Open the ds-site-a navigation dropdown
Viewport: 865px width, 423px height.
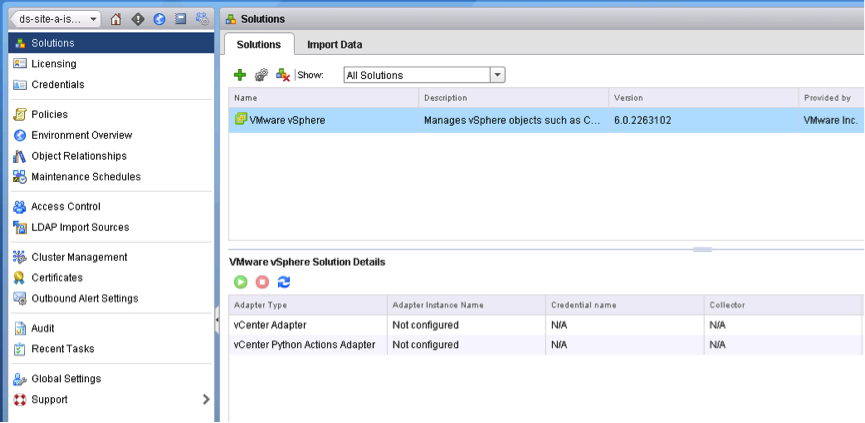(56, 19)
